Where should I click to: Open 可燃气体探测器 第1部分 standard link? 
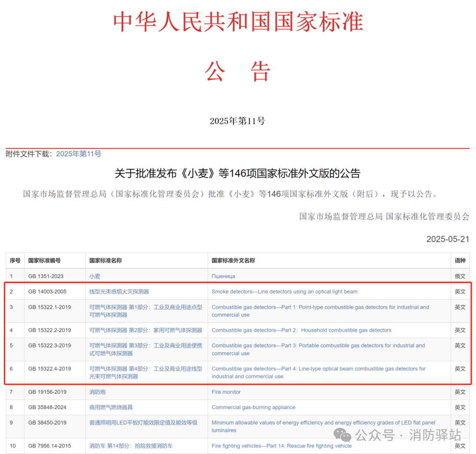(146, 311)
